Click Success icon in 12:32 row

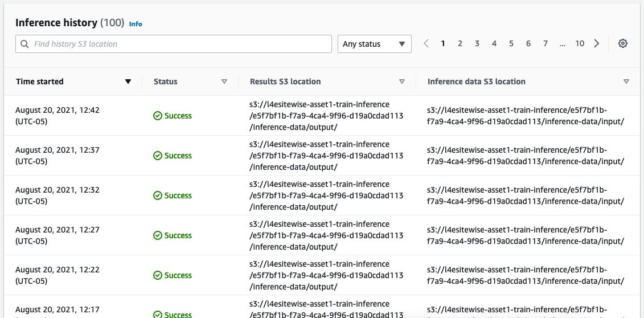pyautogui.click(x=158, y=195)
